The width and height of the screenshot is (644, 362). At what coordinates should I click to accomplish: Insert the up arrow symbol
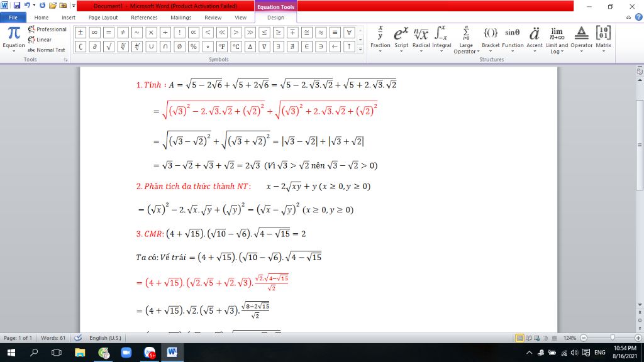tap(348, 47)
